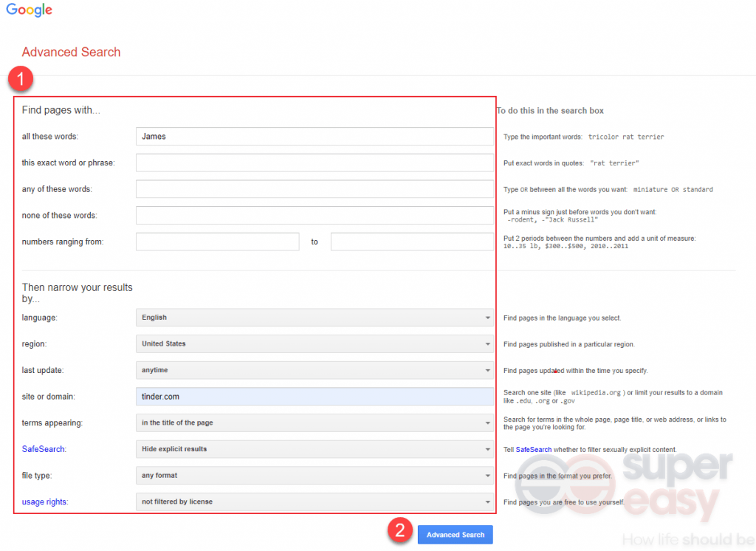Click the 'file type:' label
Image resolution: width=756 pixels, height=551 pixels.
[37, 476]
